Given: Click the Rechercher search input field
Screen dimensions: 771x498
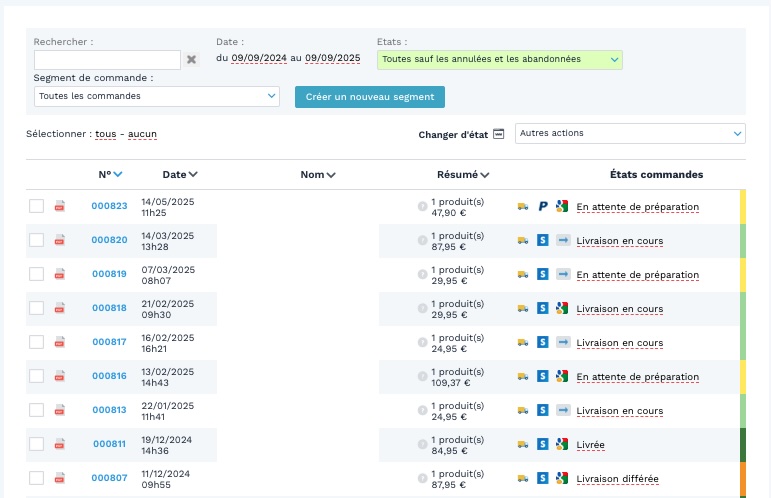Looking at the screenshot, I should (x=107, y=59).
